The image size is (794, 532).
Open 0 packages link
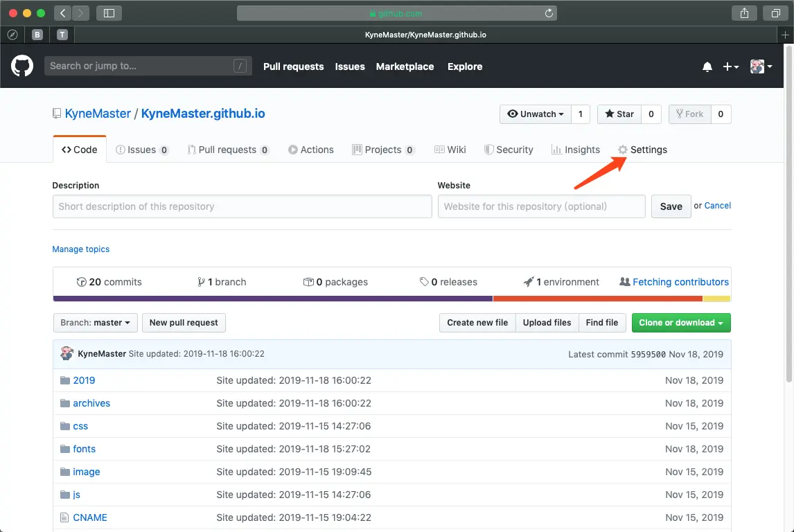tap(336, 282)
